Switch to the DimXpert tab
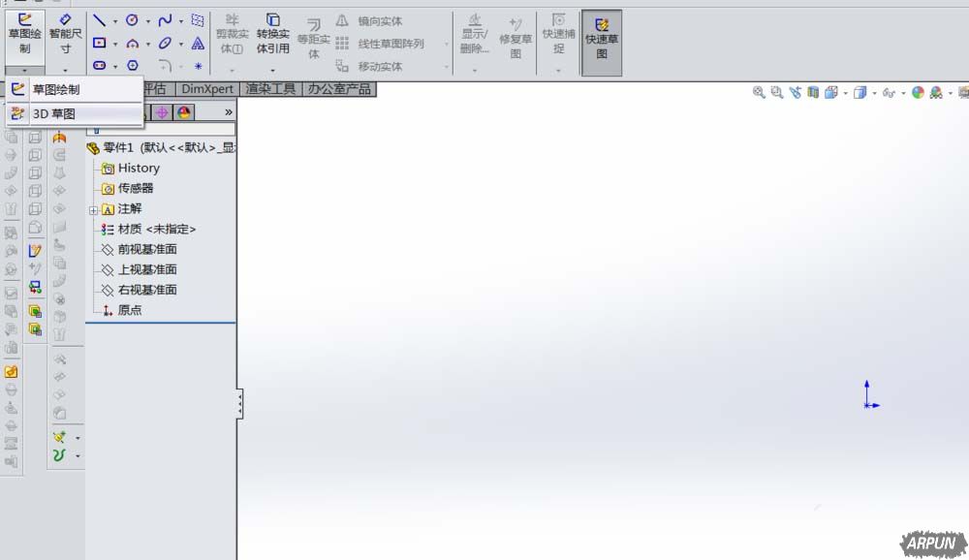This screenshot has height=560, width=969. tap(207, 89)
